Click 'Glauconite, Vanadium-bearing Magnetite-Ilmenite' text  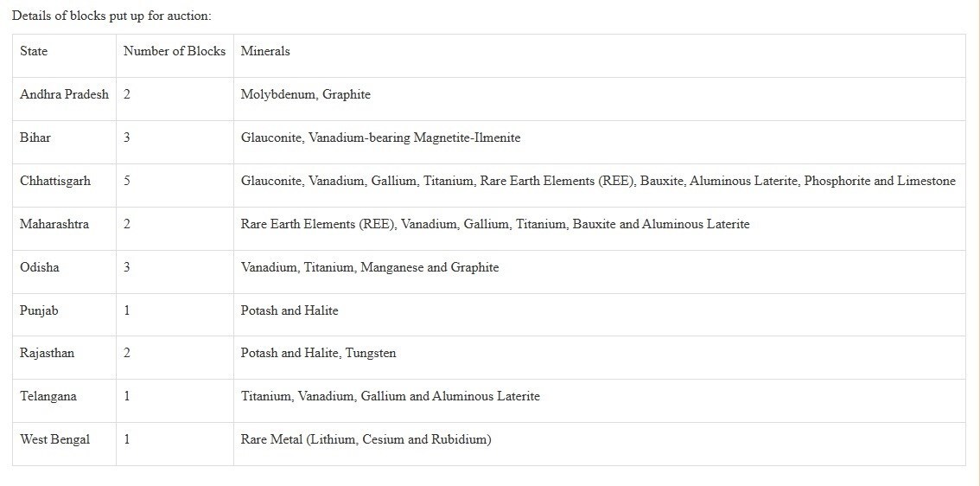tap(380, 137)
